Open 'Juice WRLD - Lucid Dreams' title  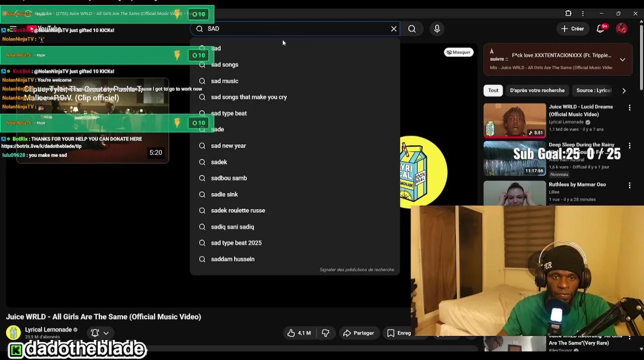point(580,110)
